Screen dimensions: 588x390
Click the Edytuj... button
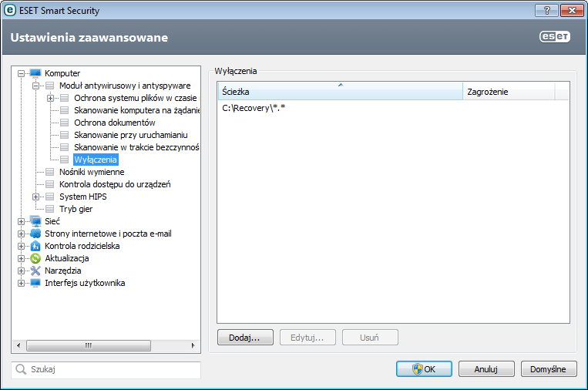[307, 338]
